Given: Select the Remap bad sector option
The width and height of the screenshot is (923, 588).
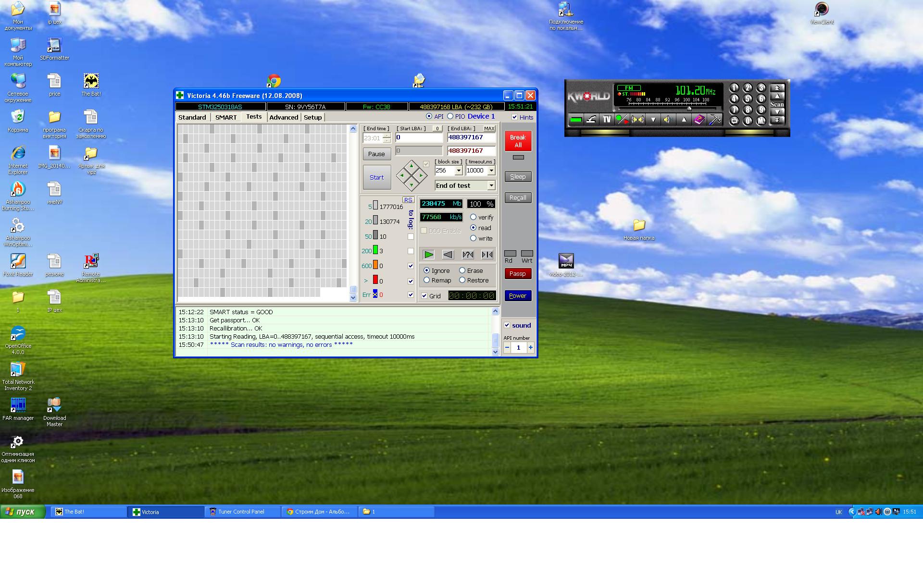Looking at the screenshot, I should click(x=426, y=280).
